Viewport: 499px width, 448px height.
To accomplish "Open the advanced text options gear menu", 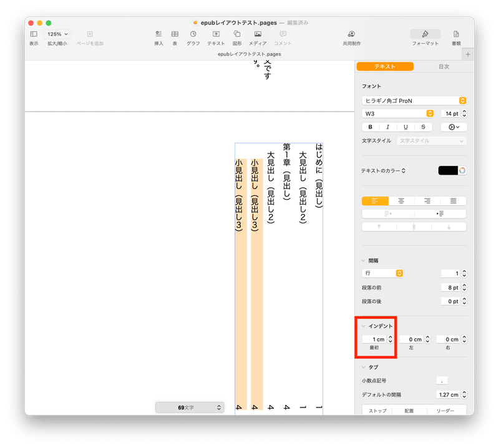I will tap(454, 127).
